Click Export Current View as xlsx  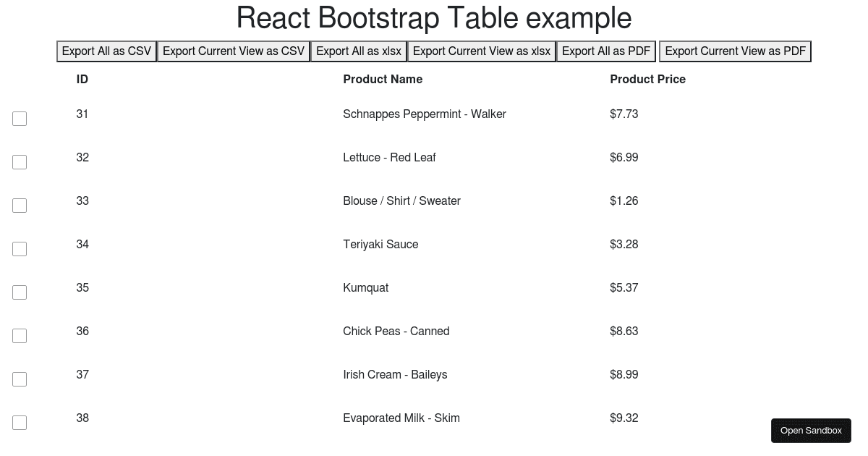[482, 51]
